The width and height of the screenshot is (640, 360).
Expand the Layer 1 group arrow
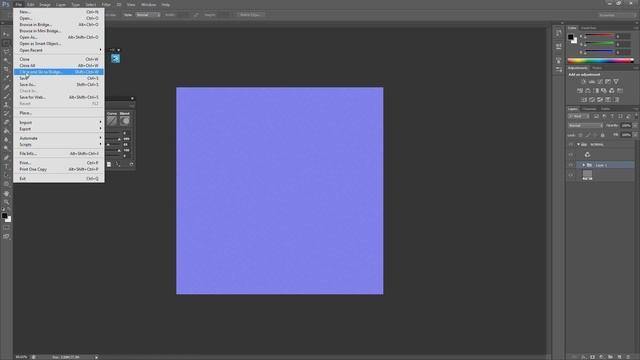584,165
